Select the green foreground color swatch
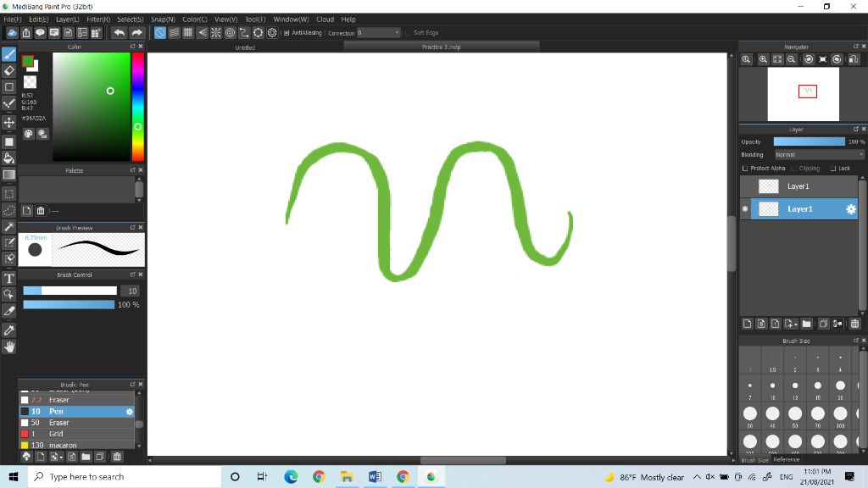Image resolution: width=868 pixels, height=488 pixels. (28, 61)
